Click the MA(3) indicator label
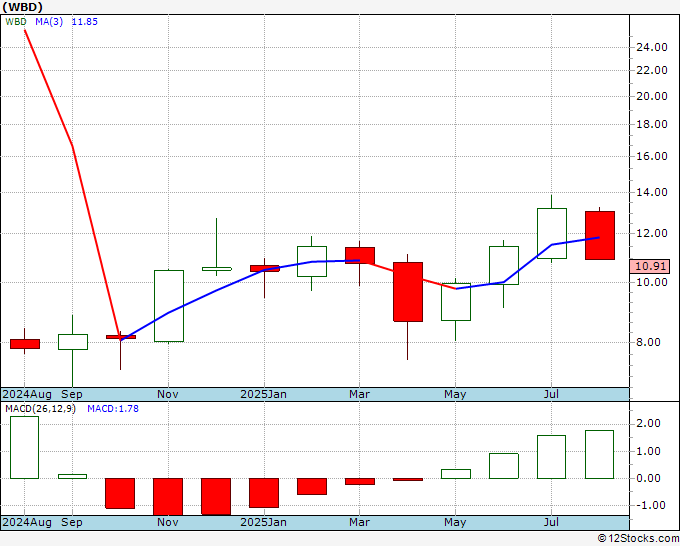 [x=49, y=22]
